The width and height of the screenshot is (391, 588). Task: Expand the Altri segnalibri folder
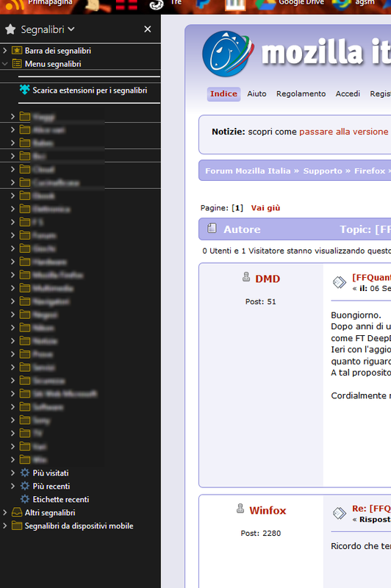click(5, 512)
